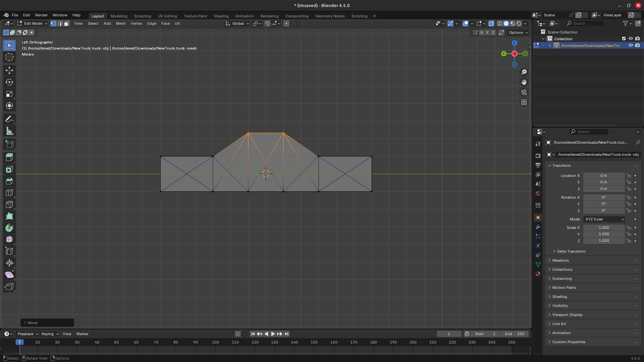Enable vertex select mode
Image resolution: width=644 pixels, height=362 pixels.
[x=53, y=23]
